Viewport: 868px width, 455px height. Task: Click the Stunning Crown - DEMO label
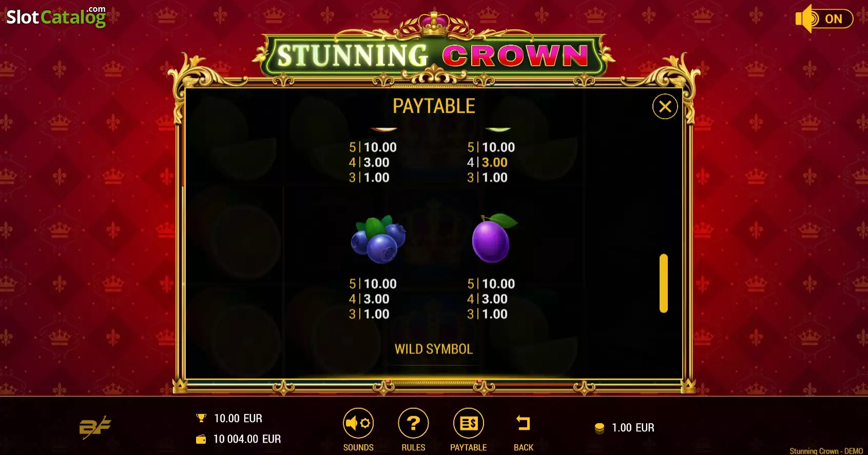coord(826,451)
